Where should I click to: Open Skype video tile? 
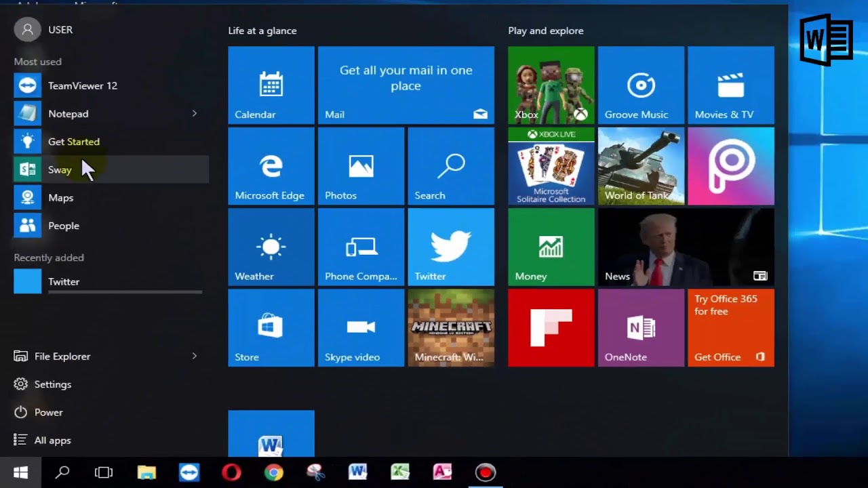click(x=361, y=328)
